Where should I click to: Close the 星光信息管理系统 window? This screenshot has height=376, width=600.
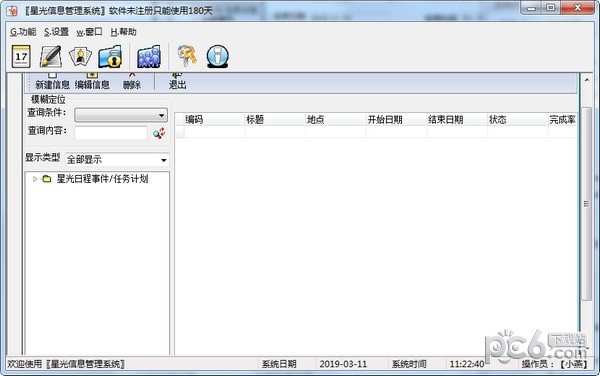(578, 8)
